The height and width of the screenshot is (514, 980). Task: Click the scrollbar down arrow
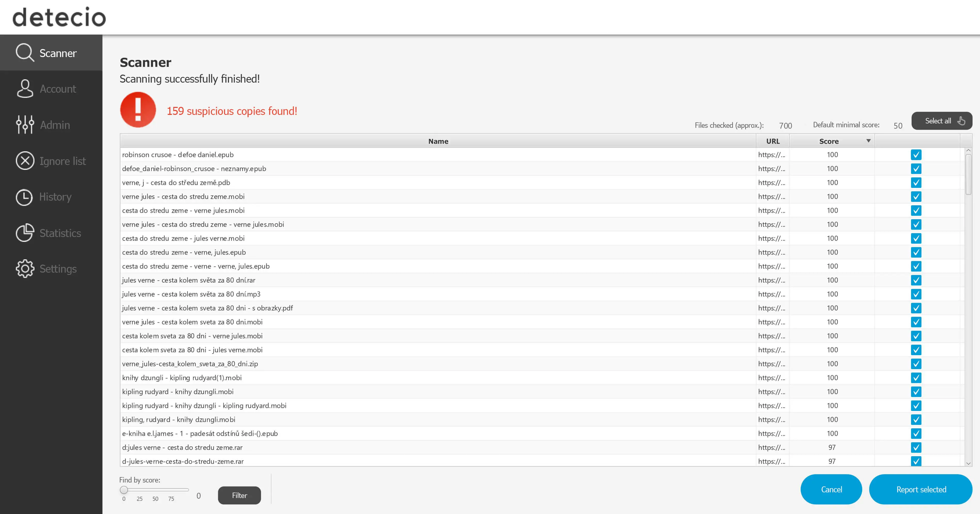tap(968, 463)
